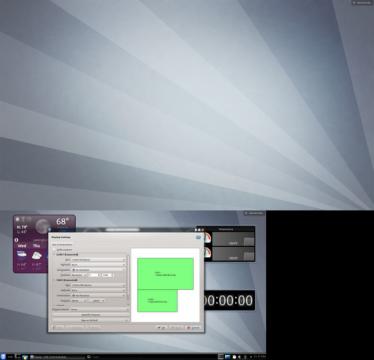Open the application launcher in the panel
The image size is (374, 360).
3,357
